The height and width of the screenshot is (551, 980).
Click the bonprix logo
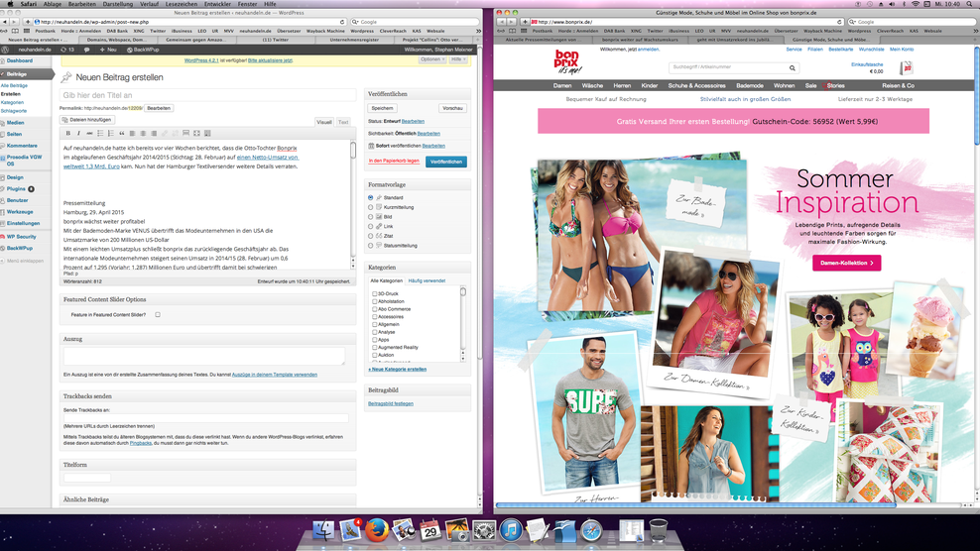[x=567, y=61]
